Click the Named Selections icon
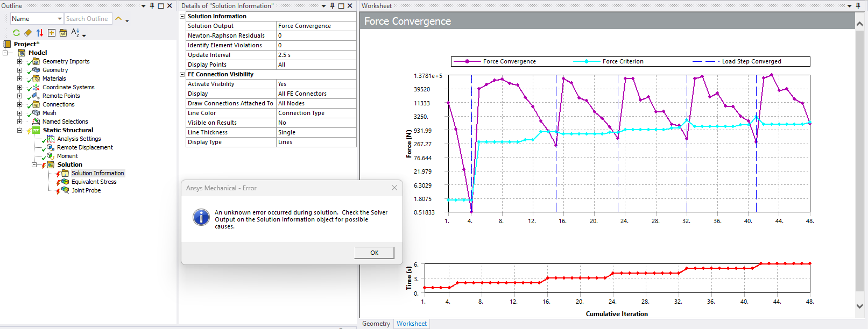 pos(36,121)
